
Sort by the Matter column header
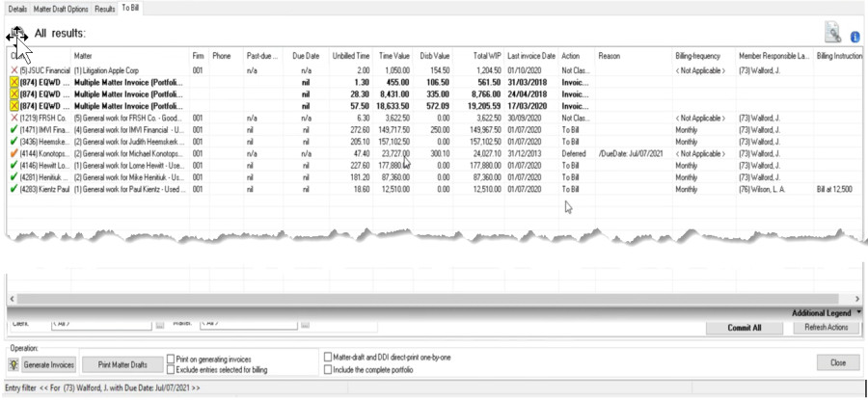pos(130,56)
